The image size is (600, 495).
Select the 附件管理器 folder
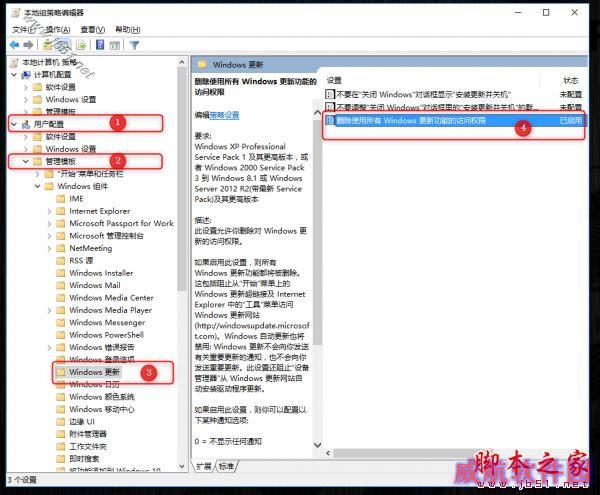(x=88, y=434)
